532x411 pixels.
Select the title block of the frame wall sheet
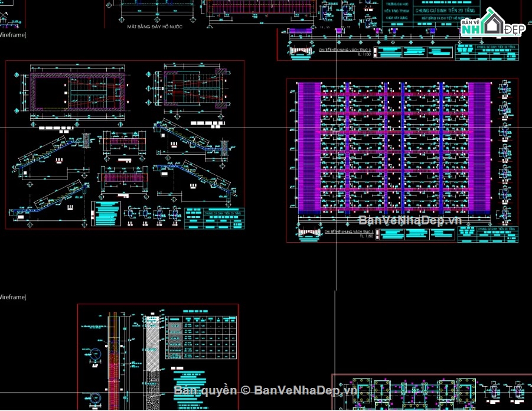coord(488,234)
